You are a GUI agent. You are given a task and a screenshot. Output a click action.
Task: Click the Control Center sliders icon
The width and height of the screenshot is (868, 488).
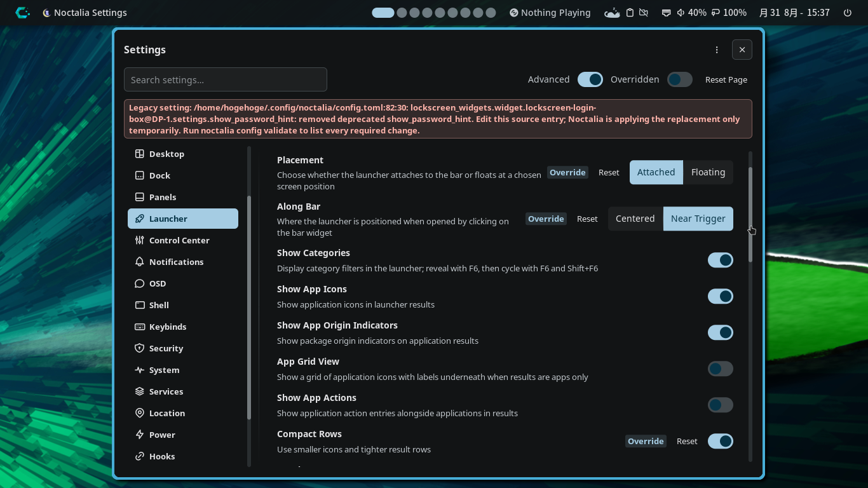[140, 240]
